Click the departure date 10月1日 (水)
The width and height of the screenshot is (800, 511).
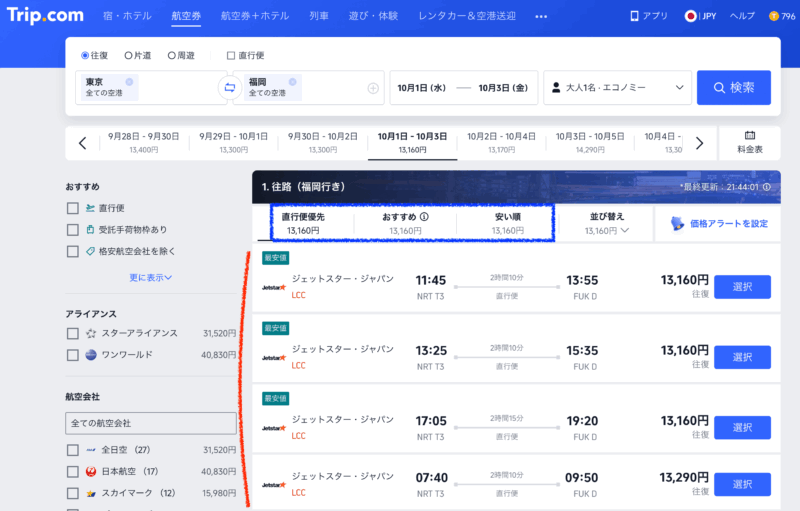click(421, 88)
